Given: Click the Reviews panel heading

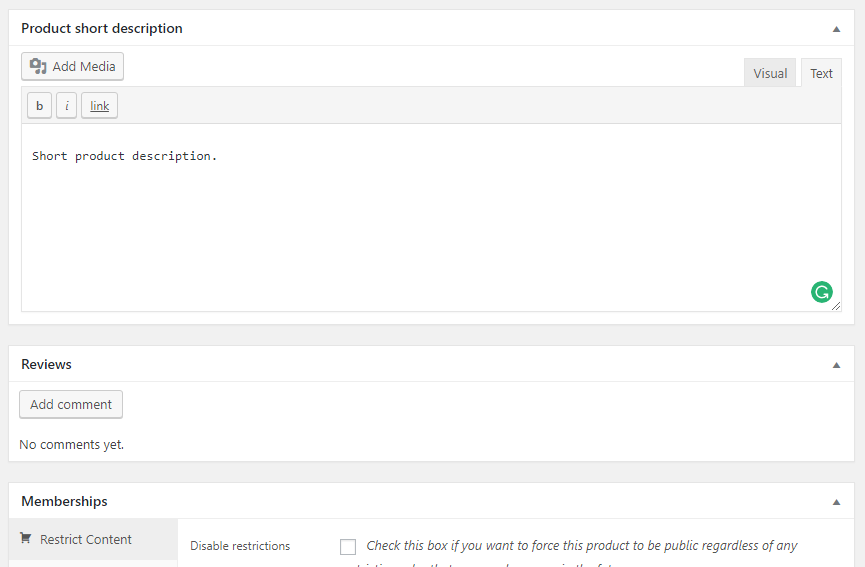Looking at the screenshot, I should tap(46, 364).
